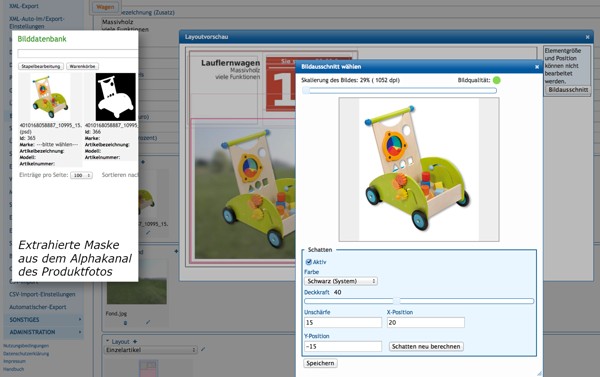Click the Schatten neu berechnen button
Screen dimensions: 600x377
pyautogui.click(x=426, y=346)
